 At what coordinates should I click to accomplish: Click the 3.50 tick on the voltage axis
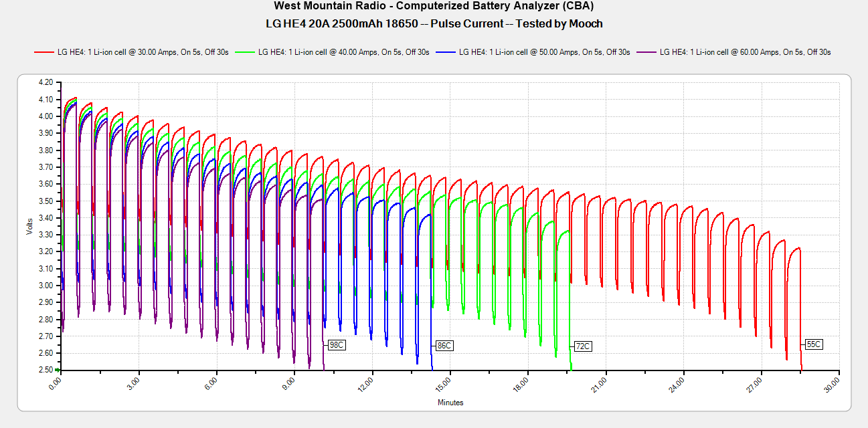46,201
